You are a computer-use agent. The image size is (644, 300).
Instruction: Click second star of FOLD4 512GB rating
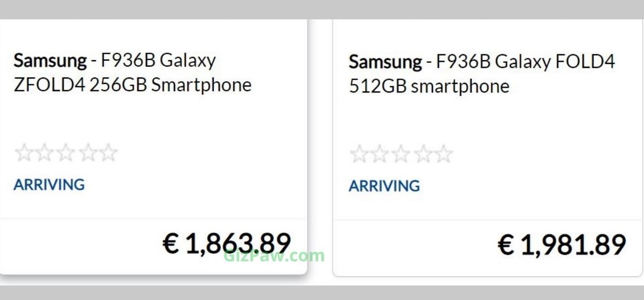pyautogui.click(x=380, y=154)
